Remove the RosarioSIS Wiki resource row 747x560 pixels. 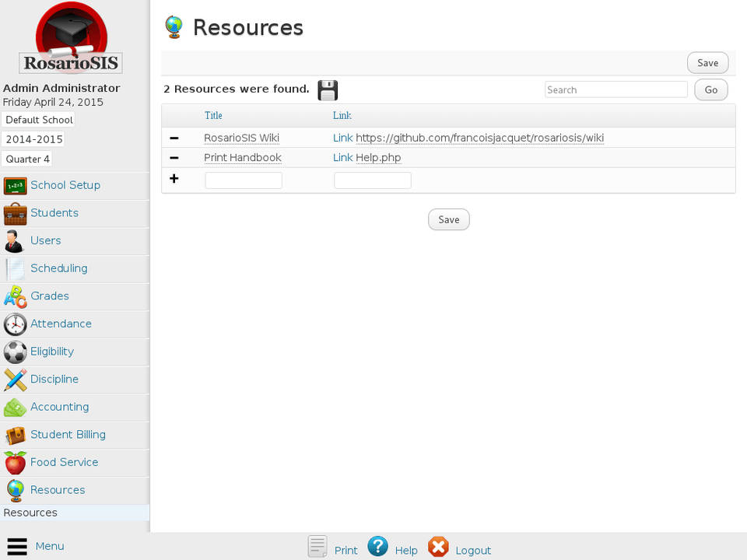point(174,138)
